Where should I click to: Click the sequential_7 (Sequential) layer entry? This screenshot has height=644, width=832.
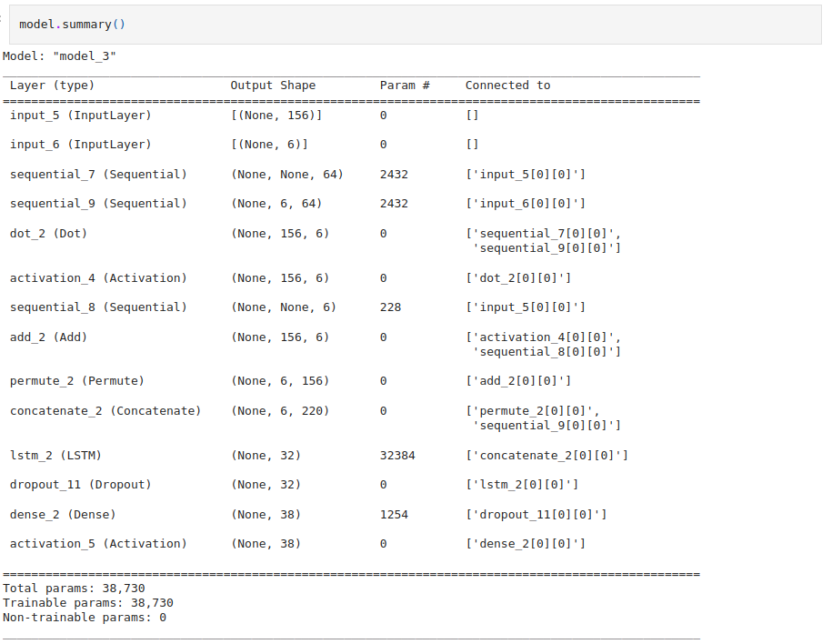97,174
